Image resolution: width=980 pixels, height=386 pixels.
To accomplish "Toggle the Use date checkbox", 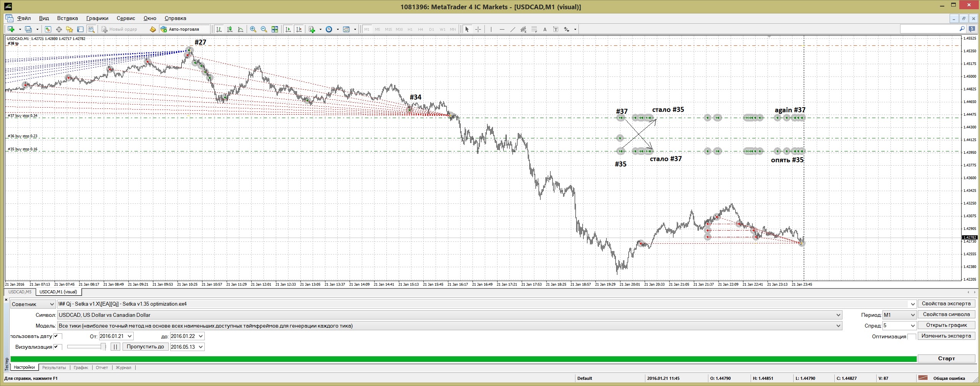I will tap(58, 336).
